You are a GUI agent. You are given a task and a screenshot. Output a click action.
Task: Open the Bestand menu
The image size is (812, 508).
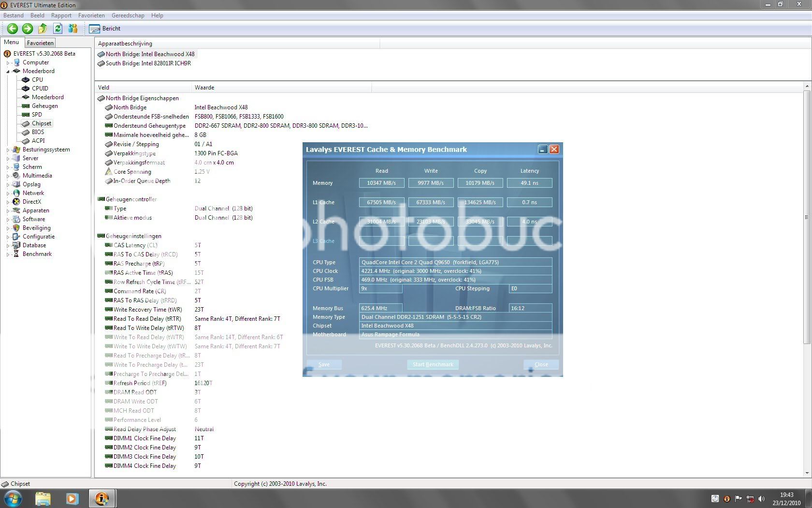(x=14, y=15)
